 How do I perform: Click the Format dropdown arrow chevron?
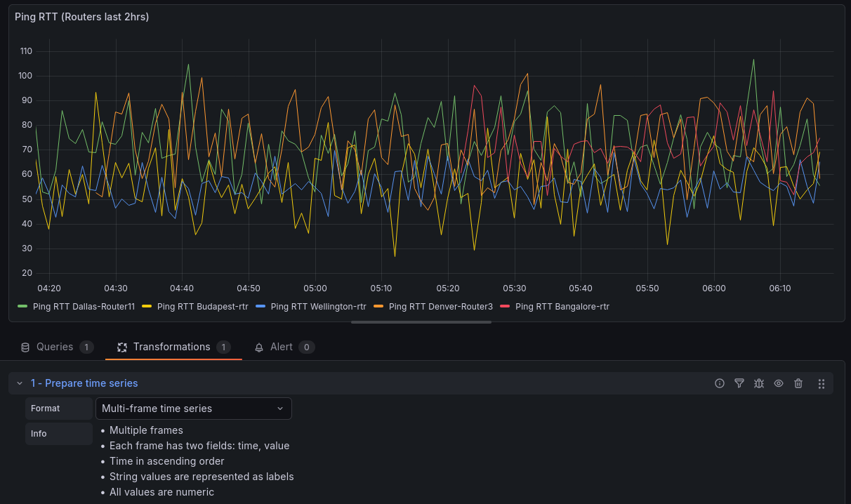click(x=280, y=409)
